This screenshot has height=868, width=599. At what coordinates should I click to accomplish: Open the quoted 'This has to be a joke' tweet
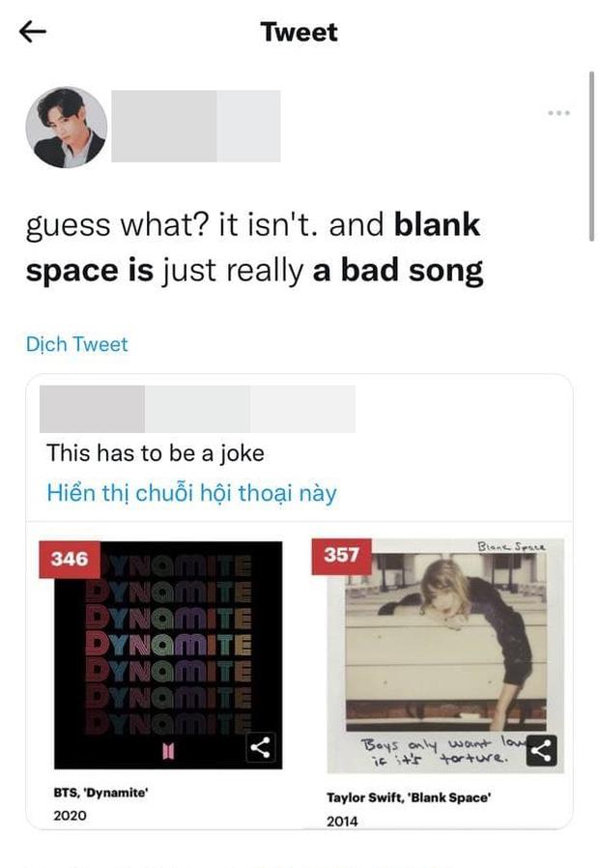point(145,453)
